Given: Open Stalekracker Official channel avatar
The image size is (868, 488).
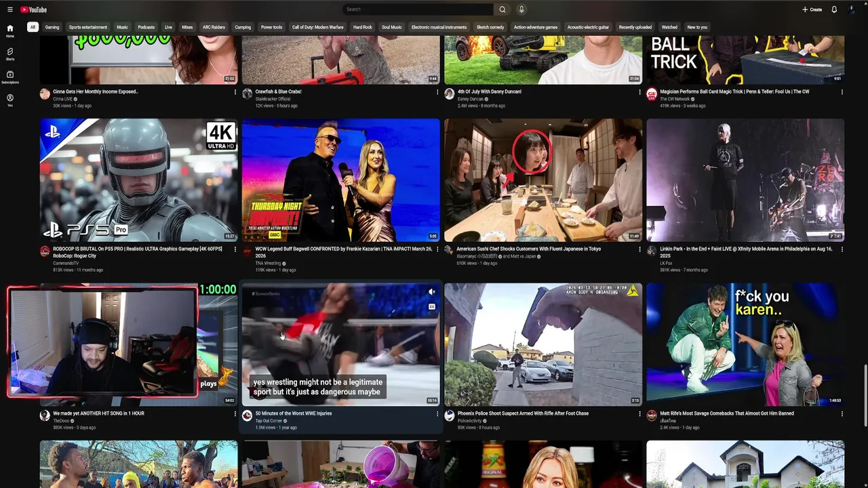Looking at the screenshot, I should tap(247, 94).
